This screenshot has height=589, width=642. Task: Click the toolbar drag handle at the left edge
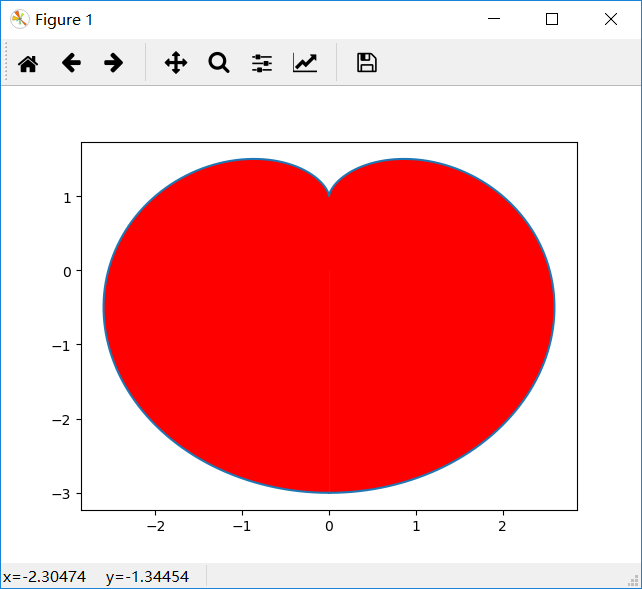(6, 62)
